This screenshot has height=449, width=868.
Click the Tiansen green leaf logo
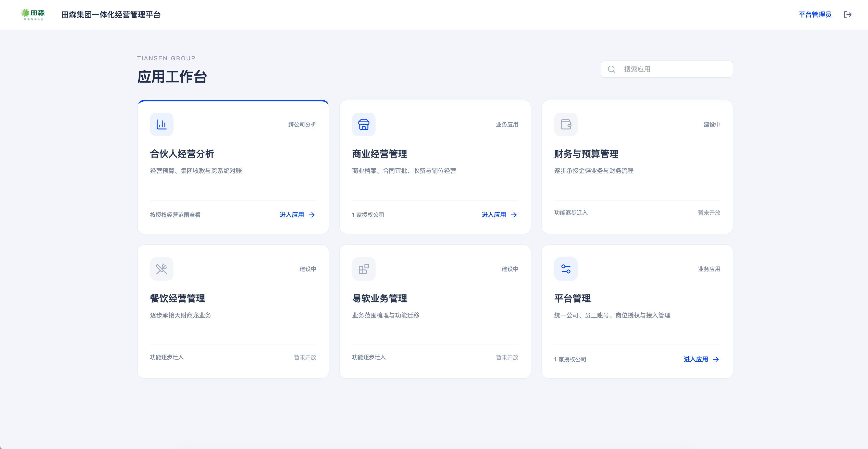(33, 15)
